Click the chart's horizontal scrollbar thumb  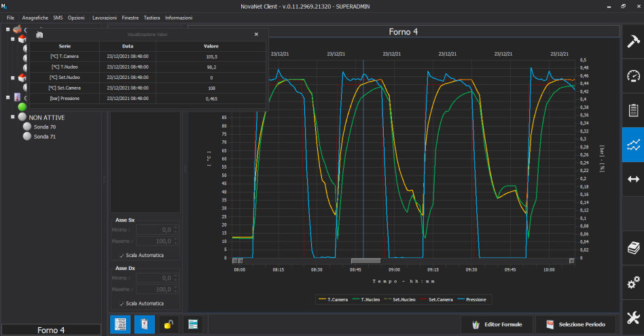pyautogui.click(x=365, y=261)
